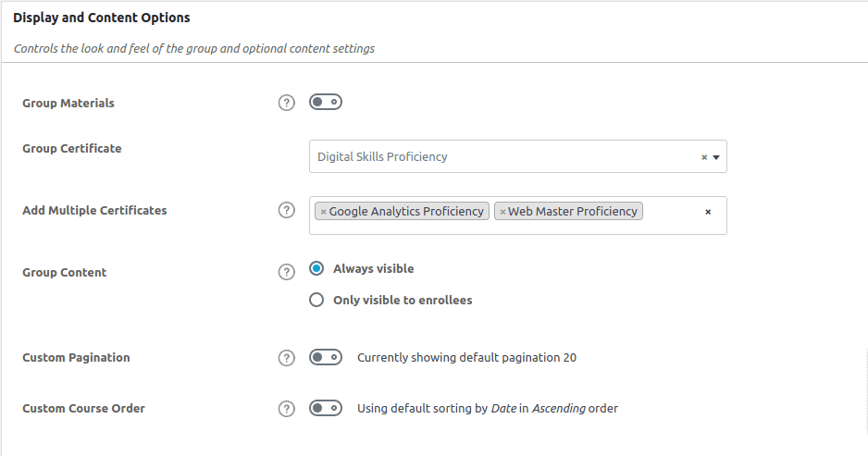Click help icon beside Group Materials
This screenshot has width=868, height=456.
(287, 103)
